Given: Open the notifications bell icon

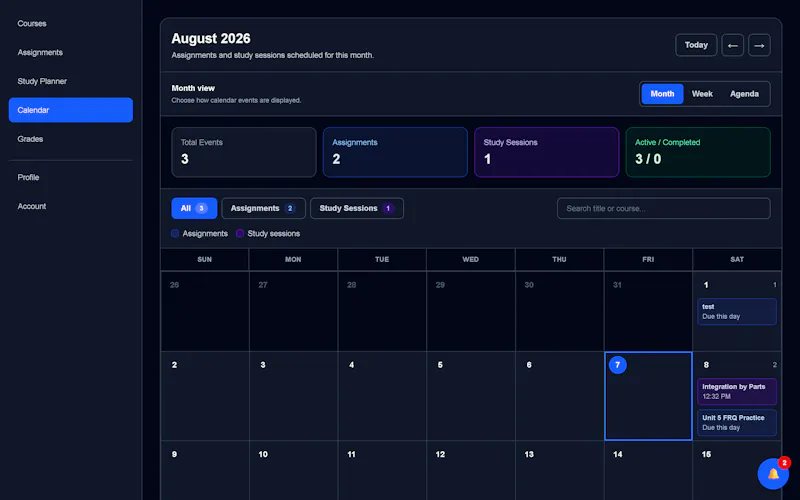Looking at the screenshot, I should tap(773, 473).
